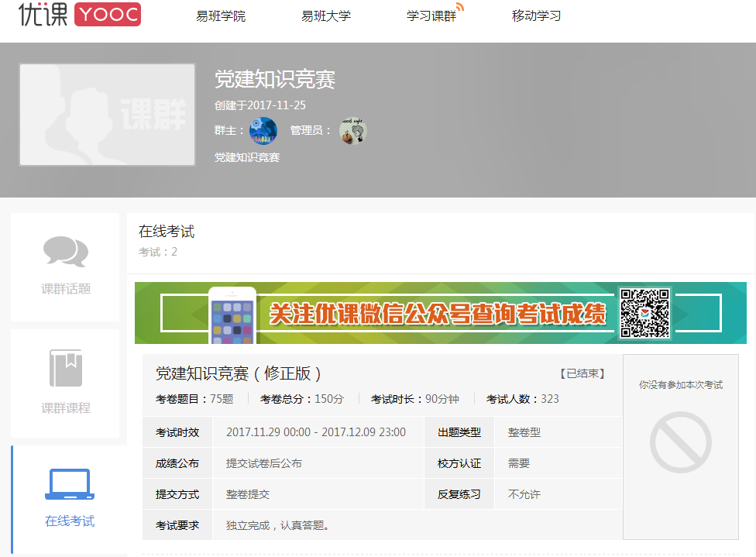Open the 学习课群 menu item

pos(431,16)
